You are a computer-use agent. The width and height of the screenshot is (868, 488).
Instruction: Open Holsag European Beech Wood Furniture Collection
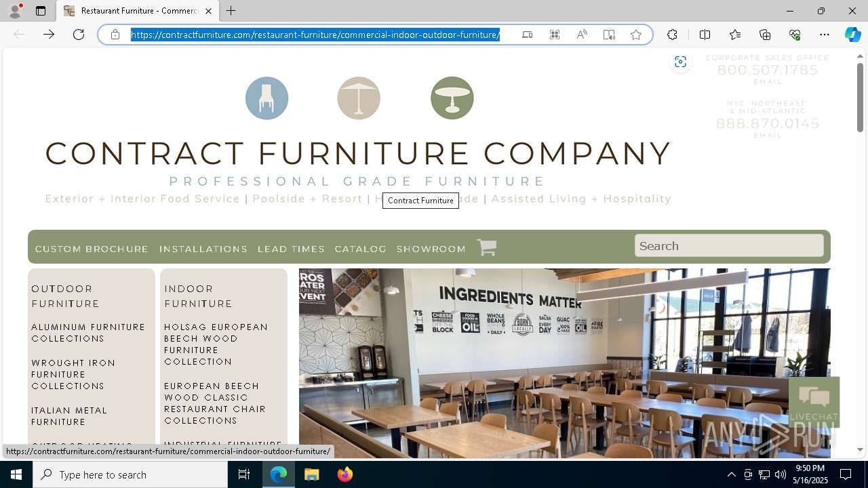coord(216,344)
